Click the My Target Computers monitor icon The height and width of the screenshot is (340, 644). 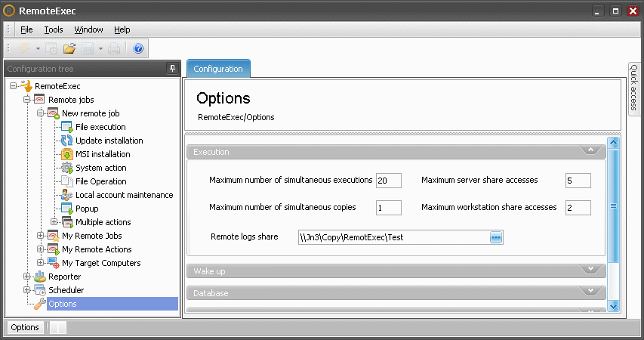tap(54, 263)
